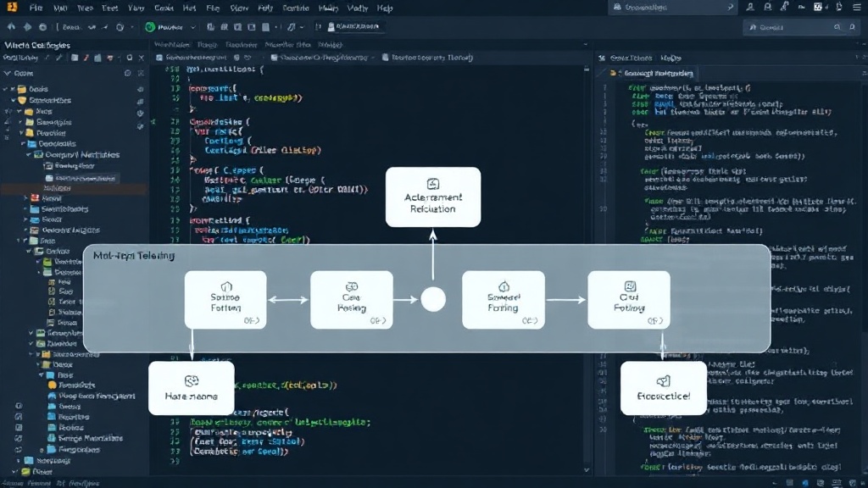
Task: Click the diagram card immediately left of the circle
Action: click(352, 300)
